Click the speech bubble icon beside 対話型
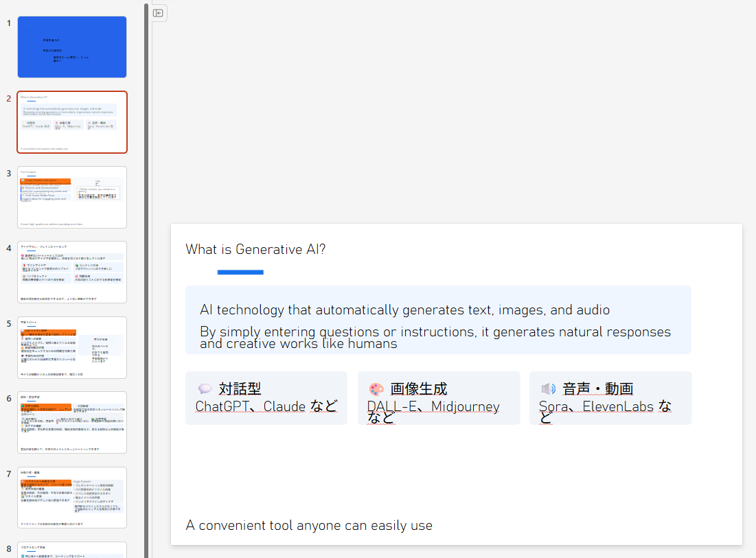Viewport: 756px width, 558px height. tap(205, 388)
